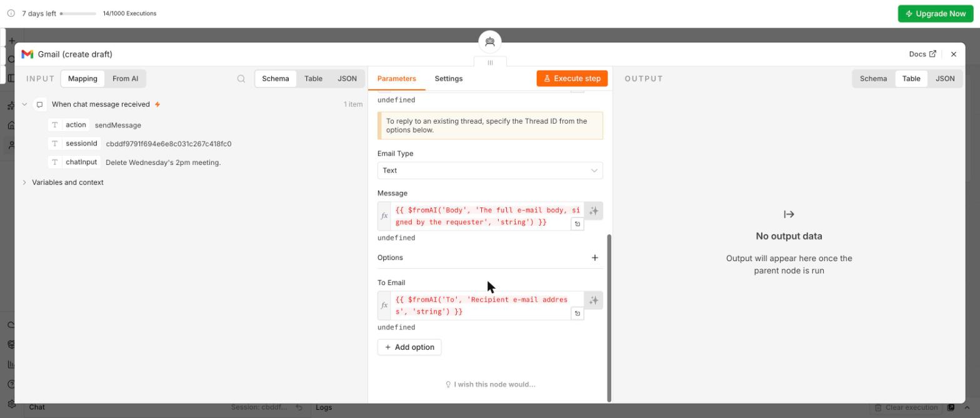Click the chat session reset icon
This screenshot has width=980, height=418.
click(x=299, y=407)
